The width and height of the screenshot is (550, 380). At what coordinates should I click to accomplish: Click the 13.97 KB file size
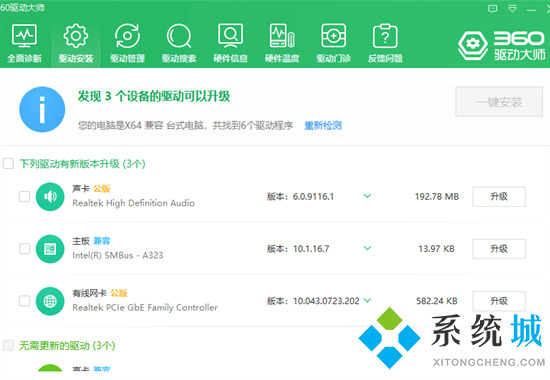(x=436, y=249)
